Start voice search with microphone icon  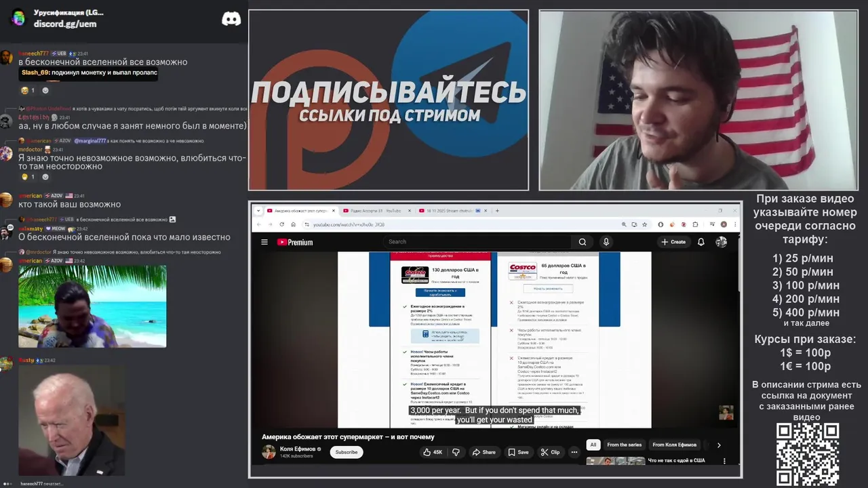(x=606, y=242)
